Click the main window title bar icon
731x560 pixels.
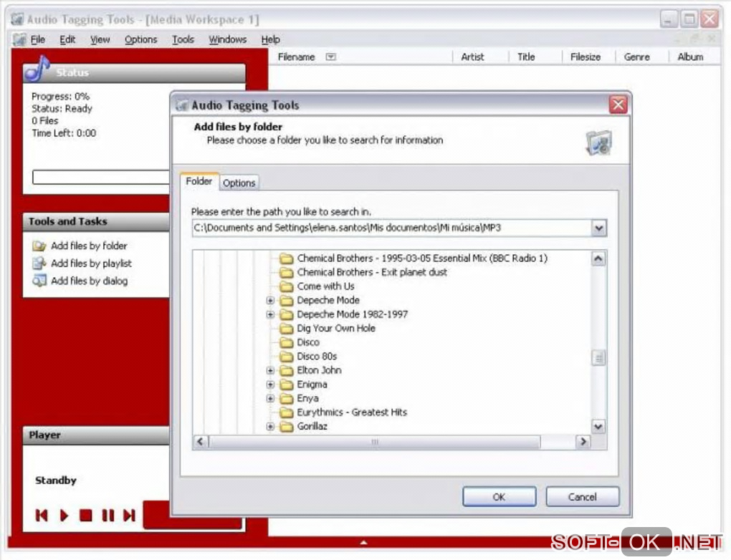point(17,19)
